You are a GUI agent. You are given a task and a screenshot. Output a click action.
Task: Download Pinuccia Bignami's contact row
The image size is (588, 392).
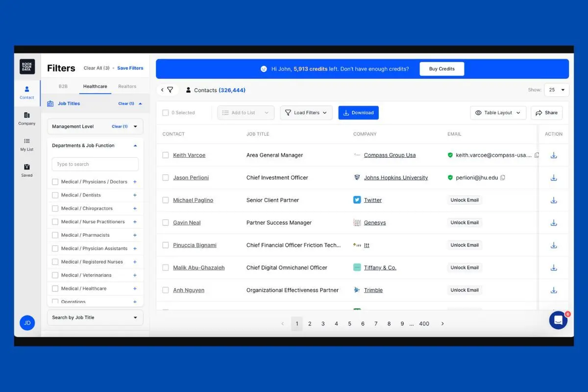[554, 245]
